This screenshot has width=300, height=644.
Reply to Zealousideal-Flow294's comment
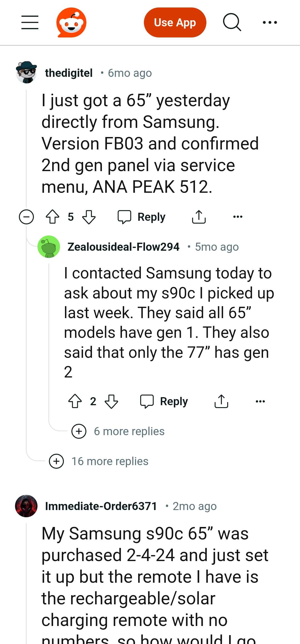[x=164, y=401]
